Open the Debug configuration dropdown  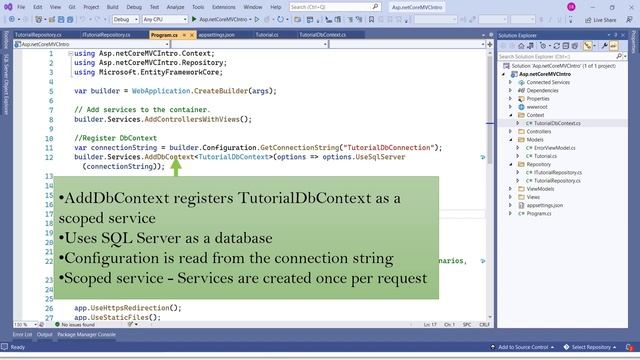point(125,19)
